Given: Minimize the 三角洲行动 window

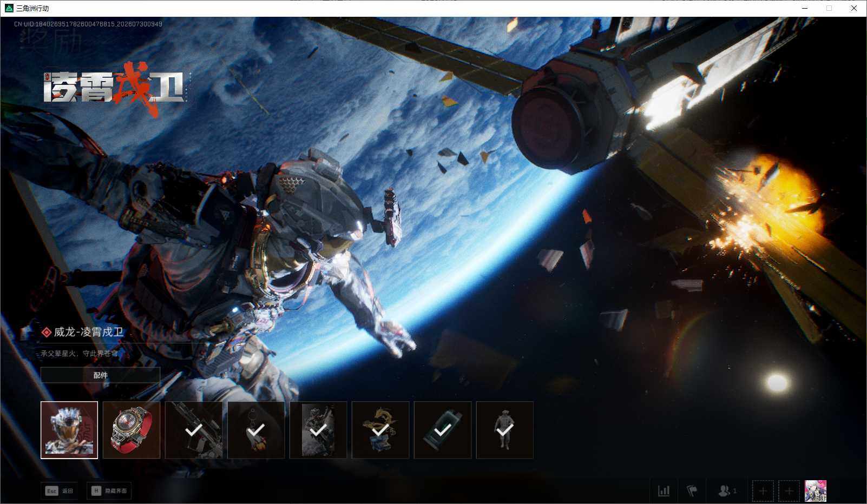Looking at the screenshot, I should point(805,8).
